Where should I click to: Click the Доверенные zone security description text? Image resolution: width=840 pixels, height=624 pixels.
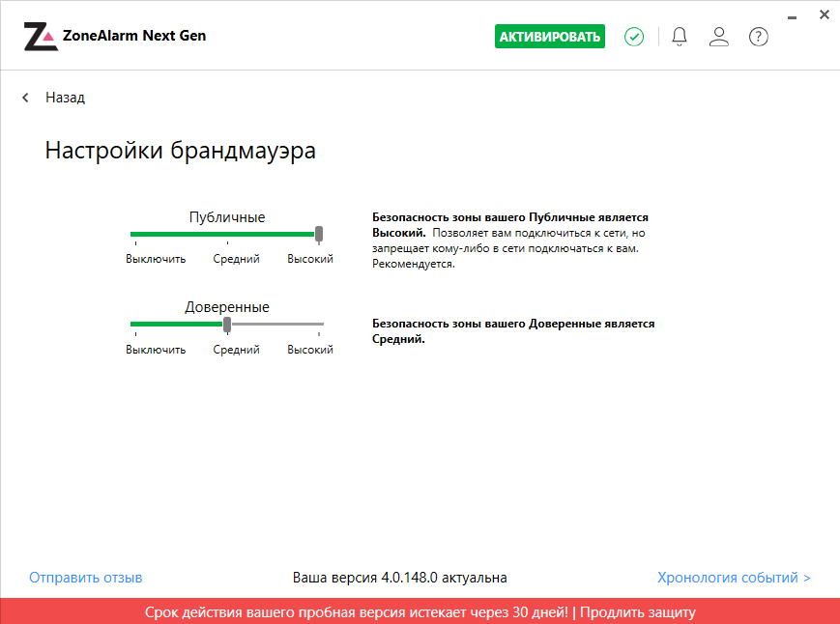(513, 331)
